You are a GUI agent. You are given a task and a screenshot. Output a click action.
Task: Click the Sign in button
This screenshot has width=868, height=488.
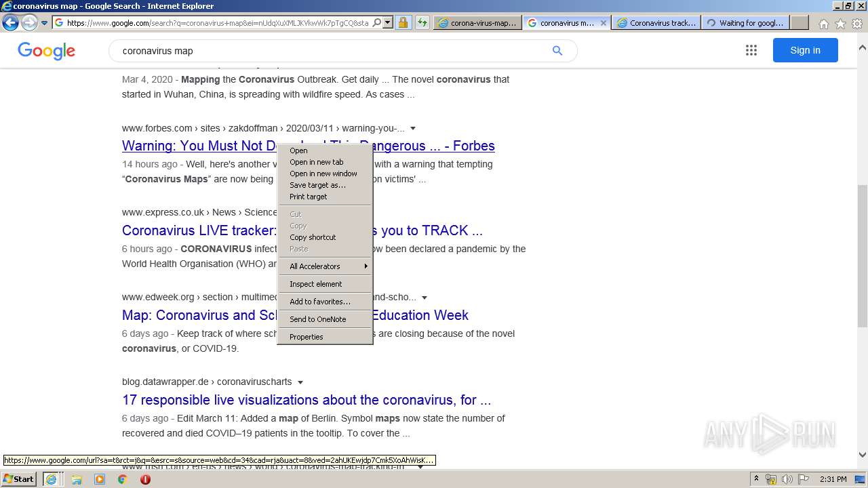pyautogui.click(x=805, y=50)
